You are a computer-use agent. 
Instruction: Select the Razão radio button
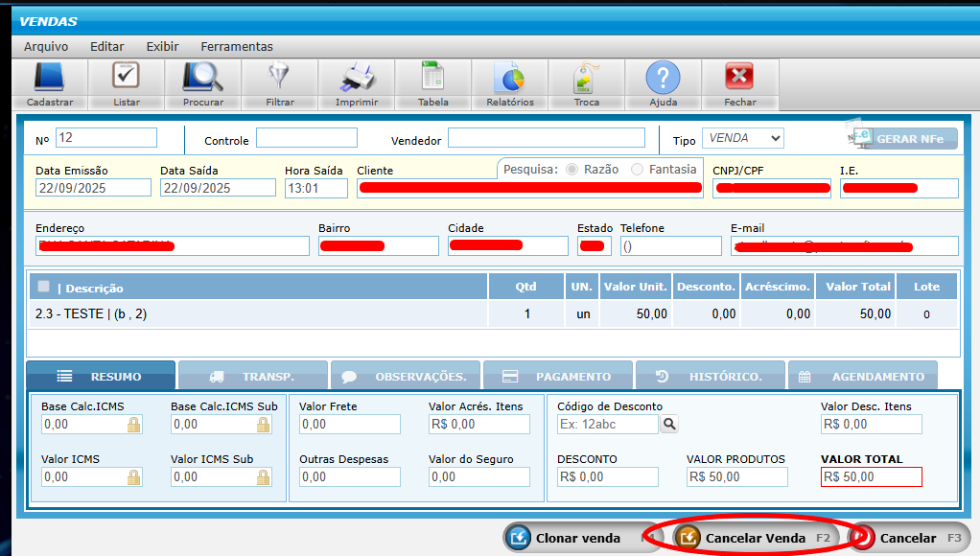coord(572,170)
